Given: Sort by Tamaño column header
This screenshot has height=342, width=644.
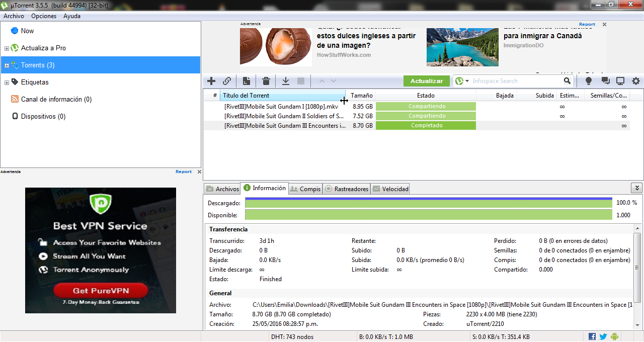Looking at the screenshot, I should [x=362, y=96].
